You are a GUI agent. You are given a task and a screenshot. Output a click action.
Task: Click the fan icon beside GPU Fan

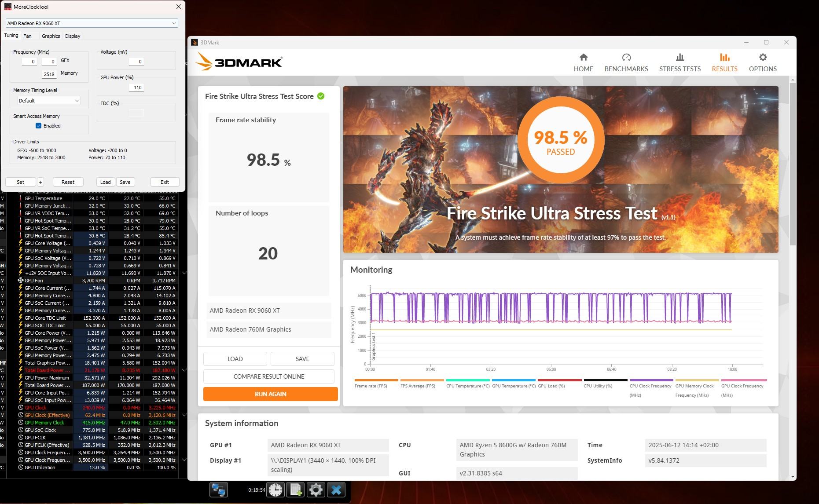point(21,280)
